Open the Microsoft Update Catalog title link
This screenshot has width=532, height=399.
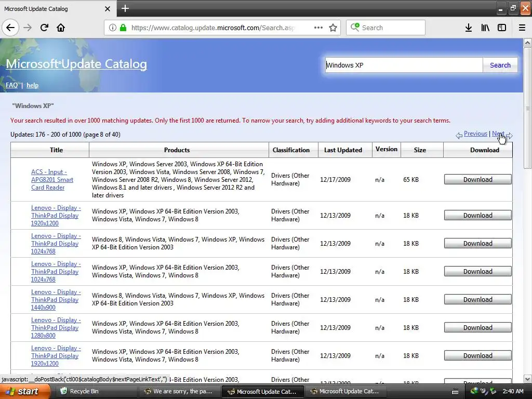pos(76,64)
